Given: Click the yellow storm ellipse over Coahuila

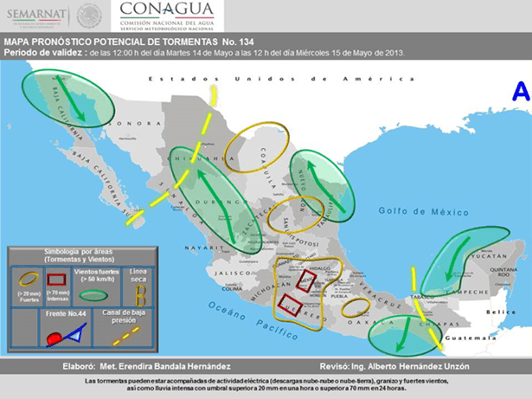Looking at the screenshot, I should [x=257, y=147].
